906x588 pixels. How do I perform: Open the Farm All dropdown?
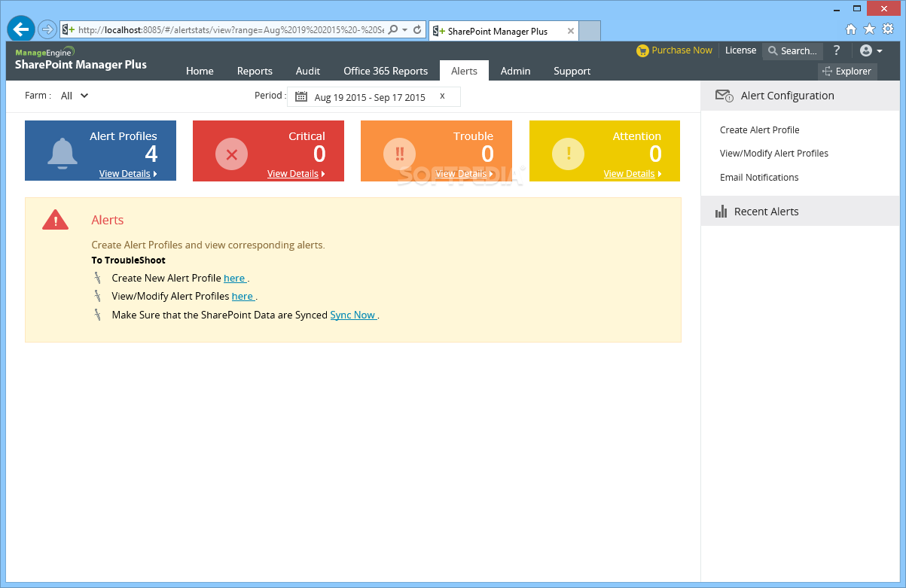(75, 96)
